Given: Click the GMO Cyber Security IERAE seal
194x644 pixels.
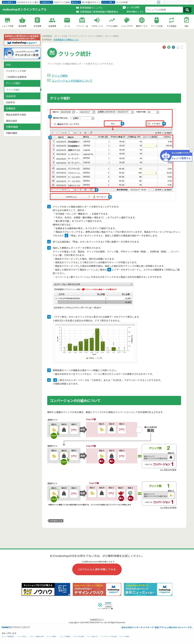Looking at the screenshot, I should 105,606.
